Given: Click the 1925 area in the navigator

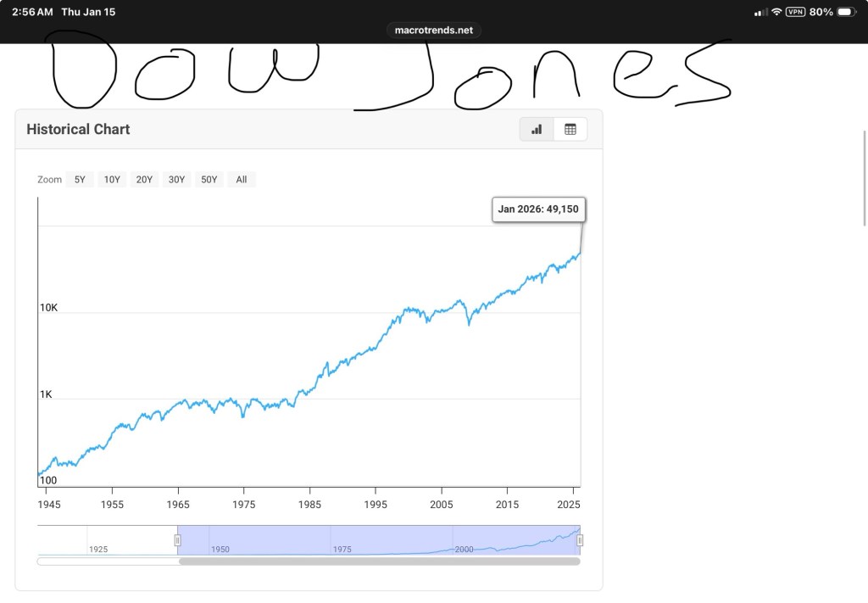Looking at the screenshot, I should tap(99, 543).
